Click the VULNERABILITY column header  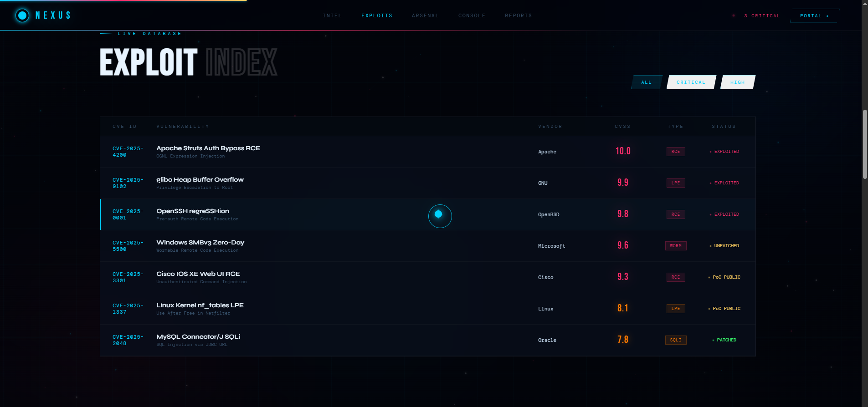click(x=183, y=127)
